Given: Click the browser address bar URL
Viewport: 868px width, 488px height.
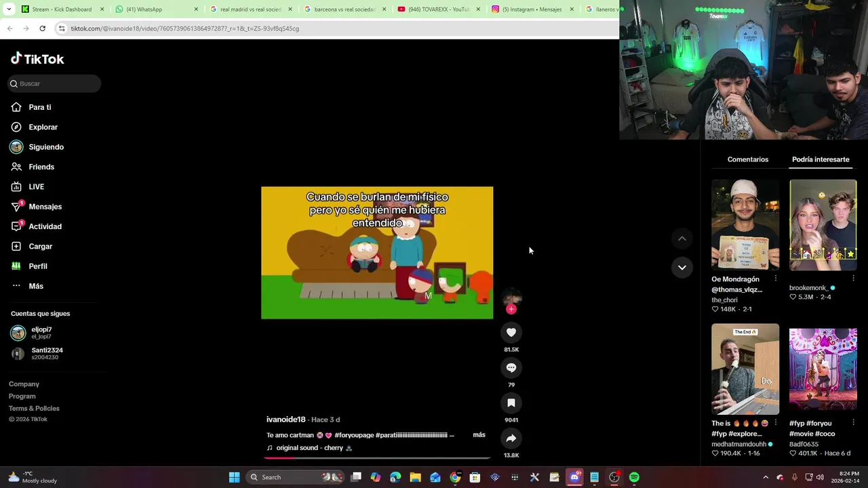Looking at the screenshot, I should tap(184, 28).
